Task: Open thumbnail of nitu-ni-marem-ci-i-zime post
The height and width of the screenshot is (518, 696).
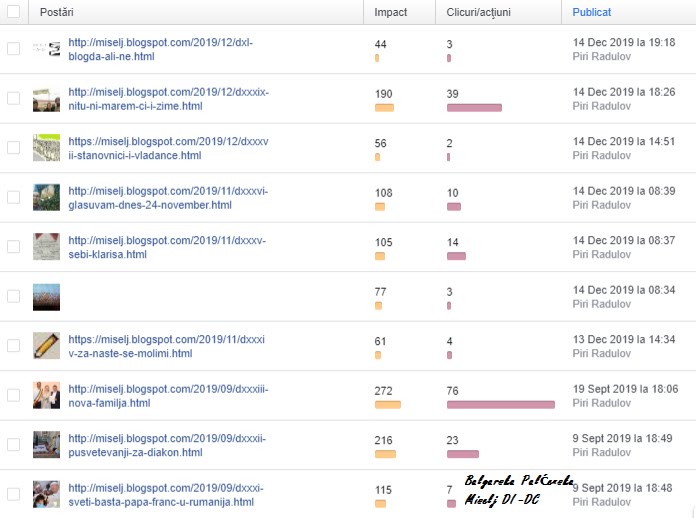Action: click(47, 100)
